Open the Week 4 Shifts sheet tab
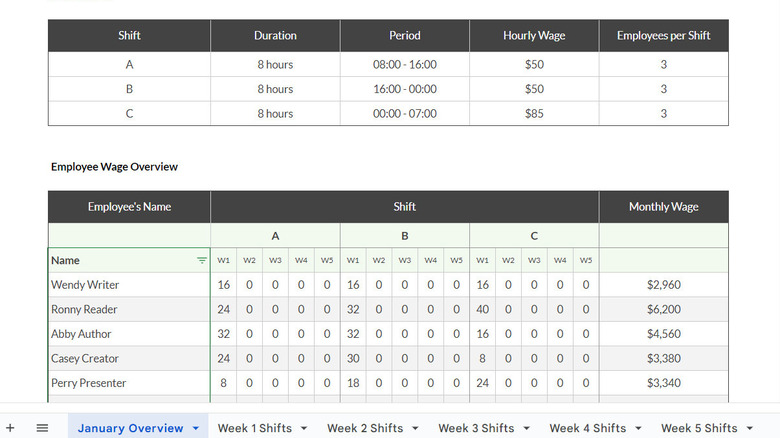 [587, 428]
